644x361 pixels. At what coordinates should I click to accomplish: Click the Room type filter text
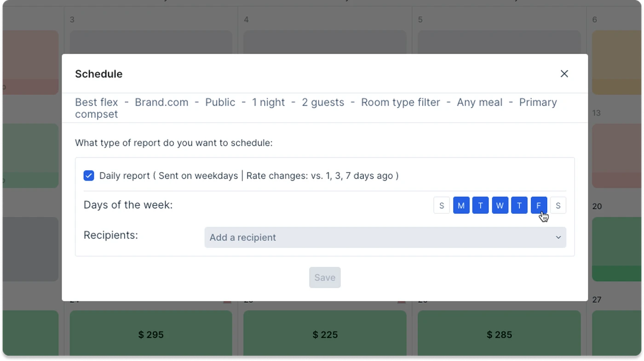(400, 102)
